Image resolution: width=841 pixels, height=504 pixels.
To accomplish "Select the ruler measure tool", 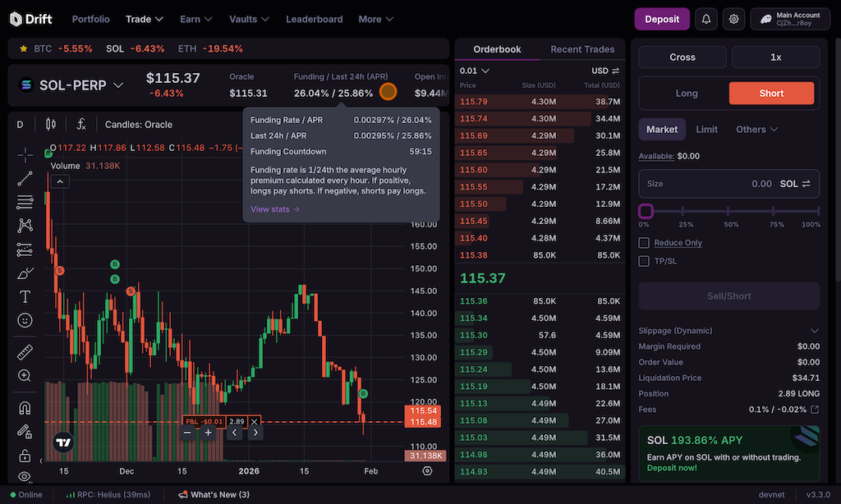I will (x=25, y=352).
